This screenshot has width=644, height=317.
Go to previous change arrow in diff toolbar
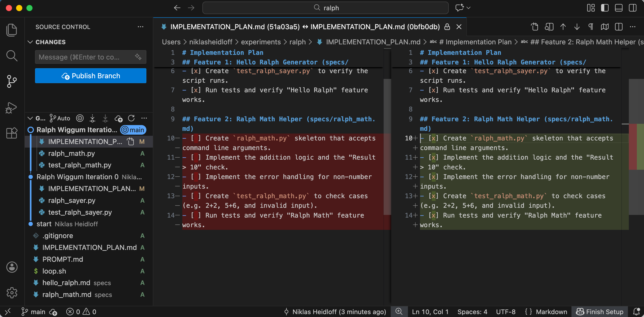point(563,27)
